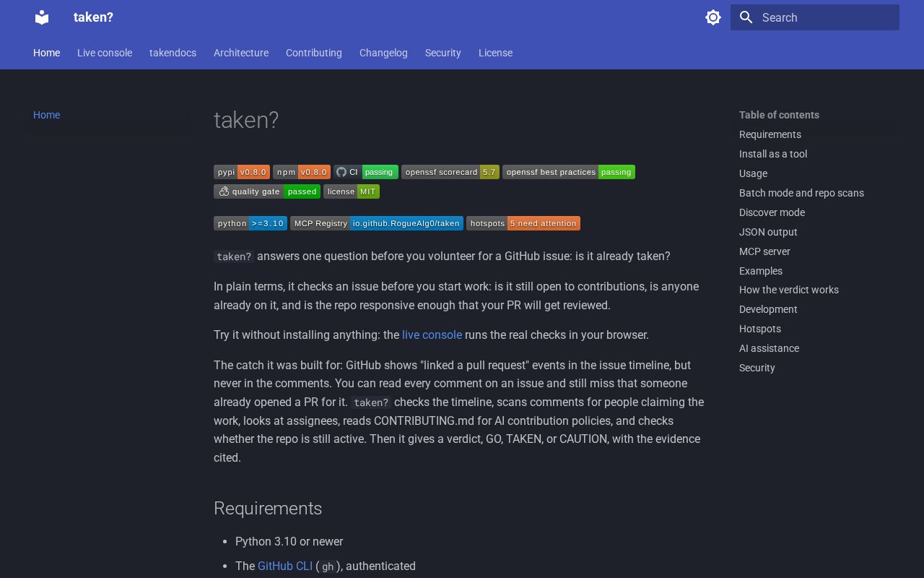Open the Security tab in header

[443, 53]
